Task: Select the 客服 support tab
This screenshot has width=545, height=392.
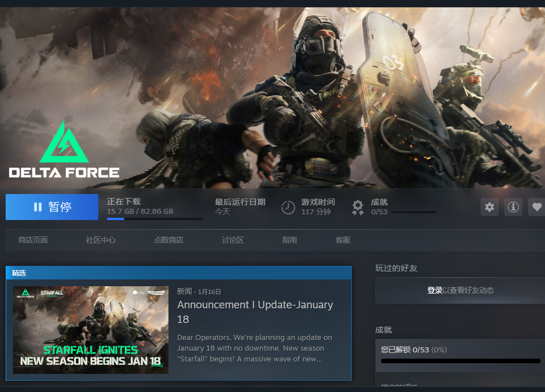Action: tap(343, 240)
